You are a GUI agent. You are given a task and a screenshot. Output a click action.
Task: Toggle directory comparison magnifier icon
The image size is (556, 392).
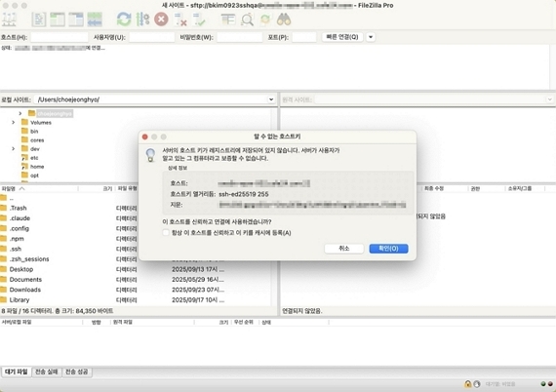click(x=247, y=20)
